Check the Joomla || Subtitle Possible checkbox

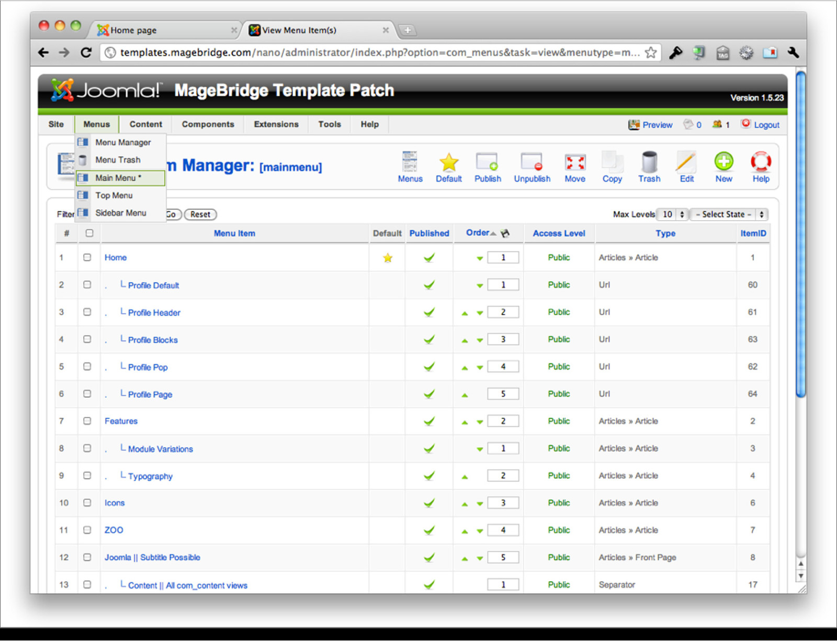pyautogui.click(x=87, y=557)
